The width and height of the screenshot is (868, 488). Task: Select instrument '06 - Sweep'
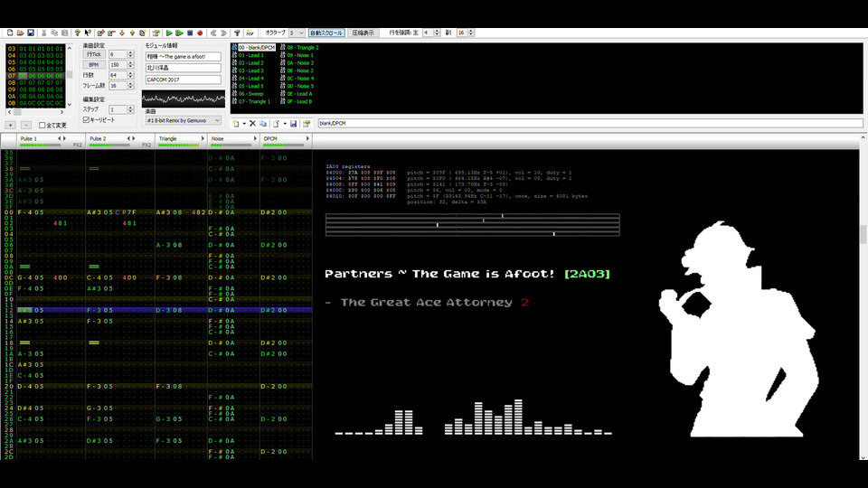pyautogui.click(x=250, y=94)
